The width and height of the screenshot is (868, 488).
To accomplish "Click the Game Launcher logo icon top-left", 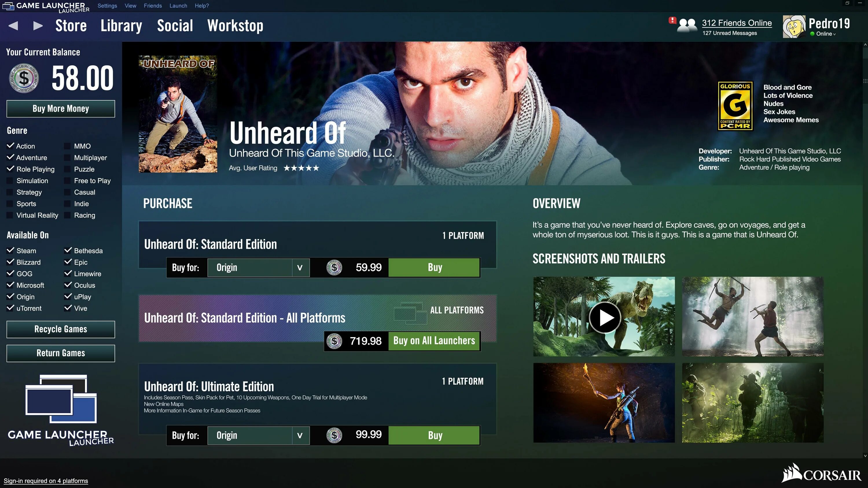I will pos(8,6).
